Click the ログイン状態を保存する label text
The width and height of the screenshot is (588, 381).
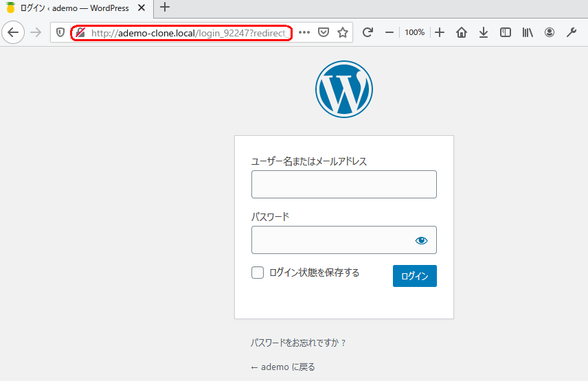[314, 273]
